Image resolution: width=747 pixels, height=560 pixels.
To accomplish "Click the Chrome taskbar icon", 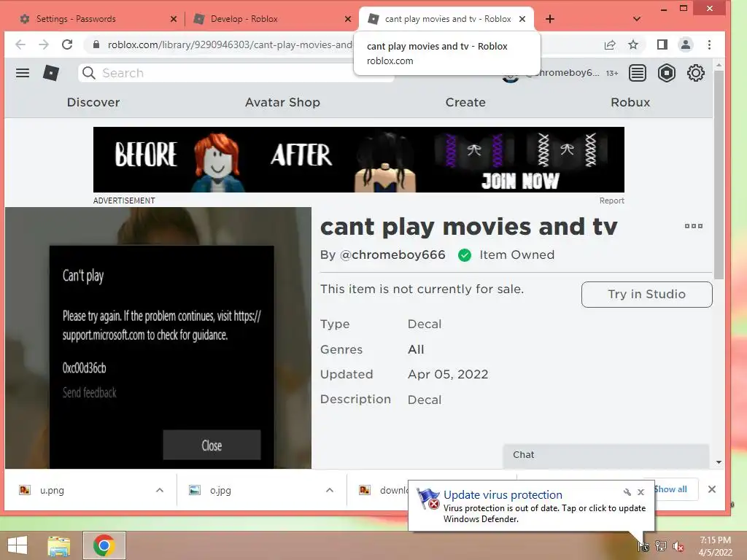I will click(x=104, y=545).
